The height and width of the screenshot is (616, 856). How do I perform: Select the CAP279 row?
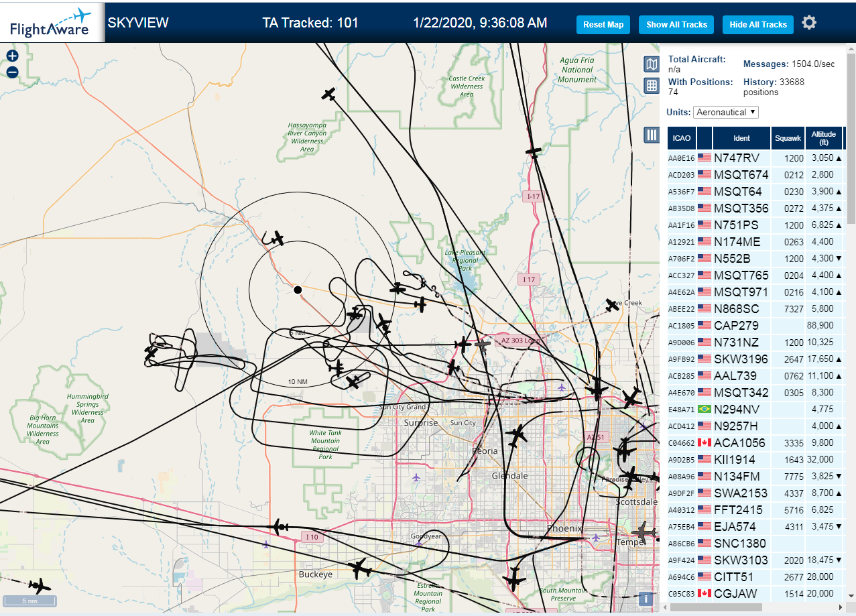pos(755,326)
